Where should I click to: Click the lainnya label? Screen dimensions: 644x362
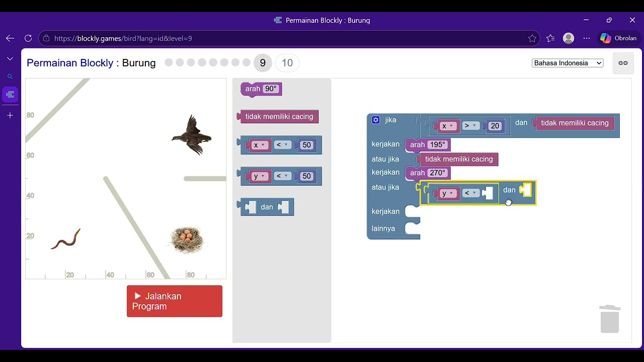tap(383, 228)
